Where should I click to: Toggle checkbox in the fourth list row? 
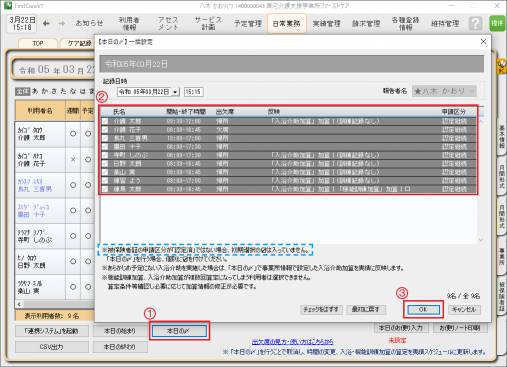point(105,147)
